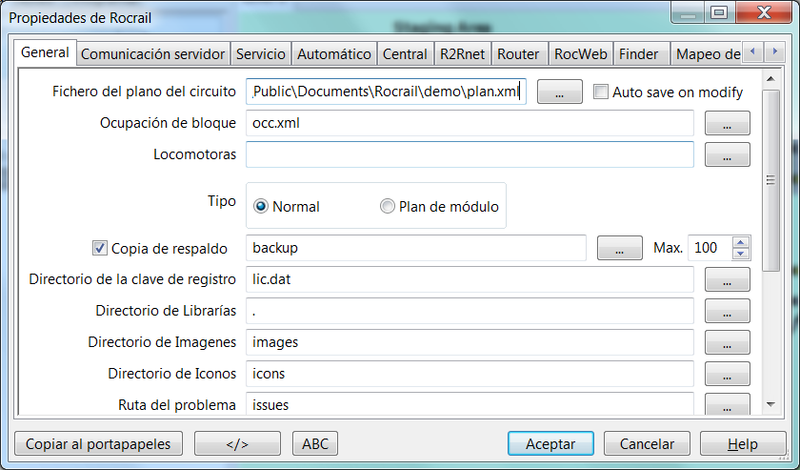Click the backup directory field
The width and height of the screenshot is (800, 470).
416,248
